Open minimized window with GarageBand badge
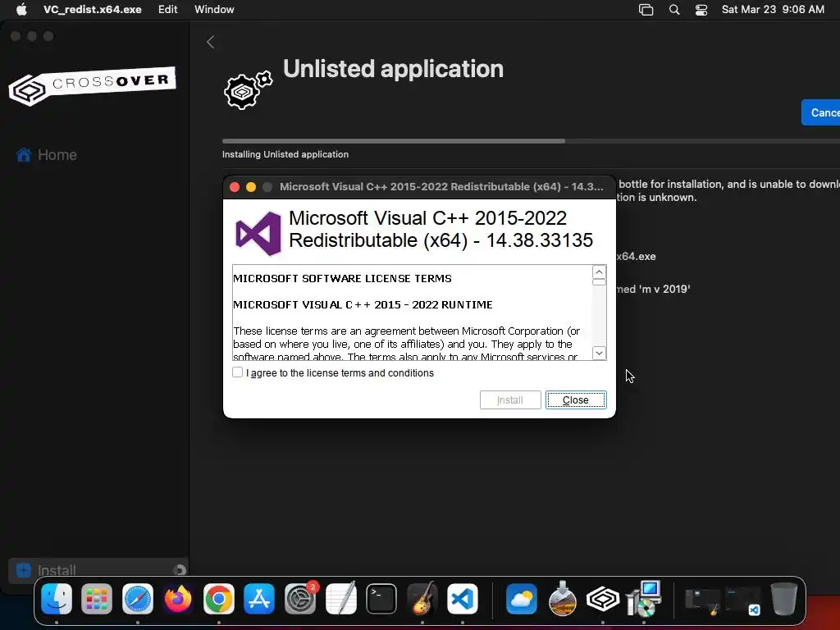Viewport: 840px width, 630px height. 702,601
